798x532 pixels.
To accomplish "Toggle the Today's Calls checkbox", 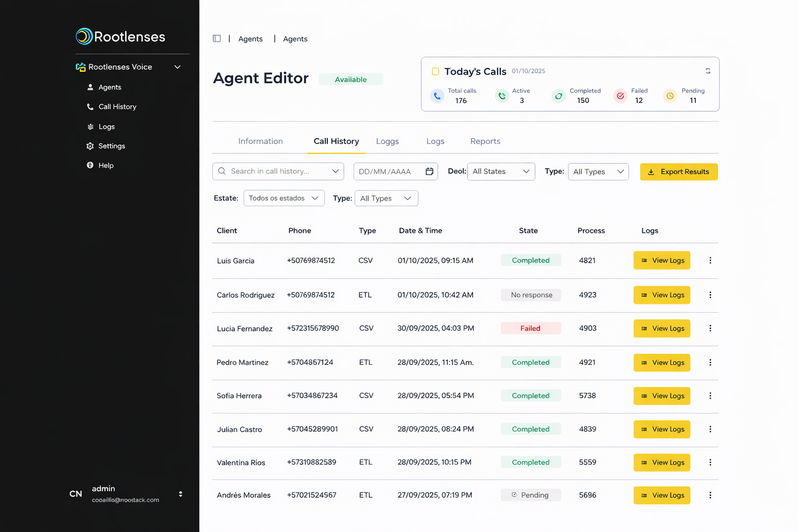I will (435, 72).
